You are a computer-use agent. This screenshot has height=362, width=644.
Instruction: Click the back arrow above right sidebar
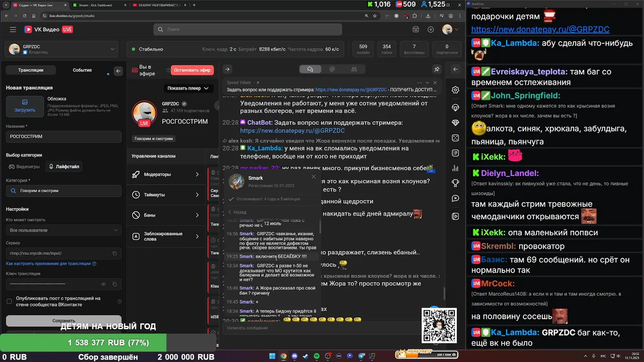coord(455,69)
